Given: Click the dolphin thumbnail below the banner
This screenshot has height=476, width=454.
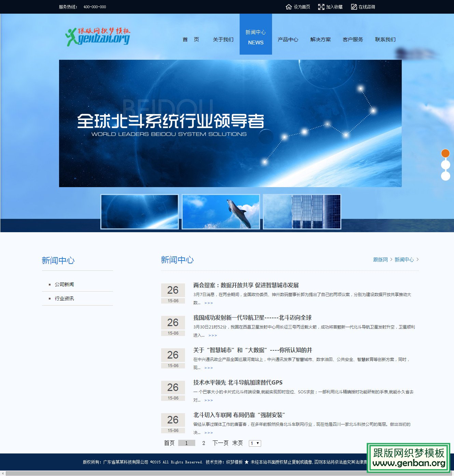Looking at the screenshot, I should point(221,212).
